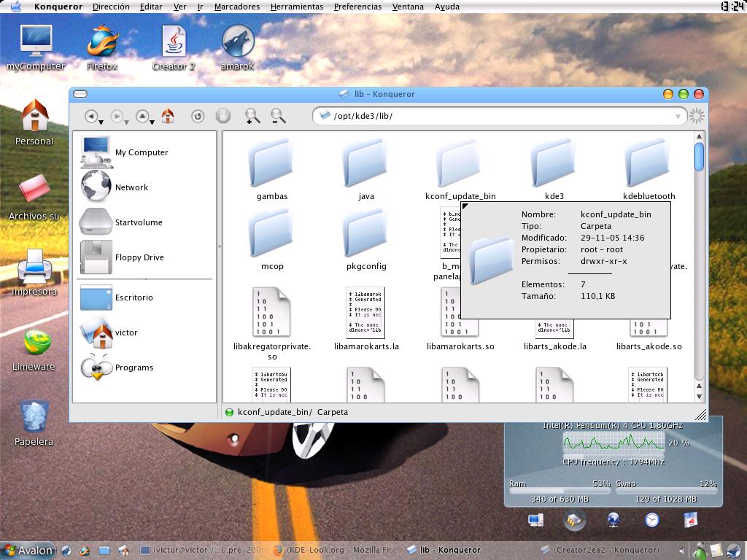This screenshot has width=747, height=560.
Task: Launch Limeware from the desktop
Action: pyautogui.click(x=34, y=348)
